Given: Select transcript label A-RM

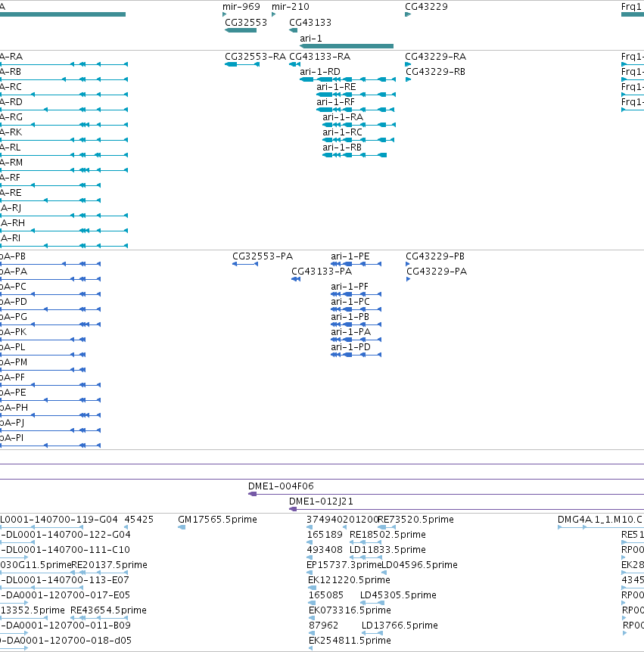Looking at the screenshot, I should (11, 163).
